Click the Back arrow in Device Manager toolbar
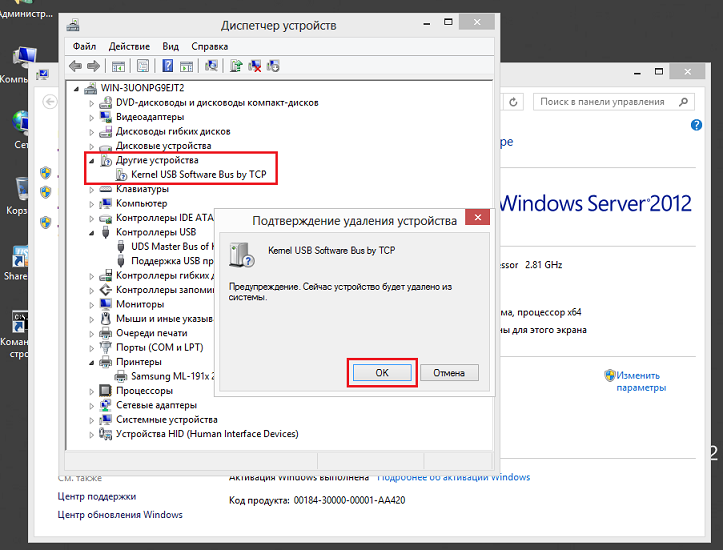 [x=75, y=67]
